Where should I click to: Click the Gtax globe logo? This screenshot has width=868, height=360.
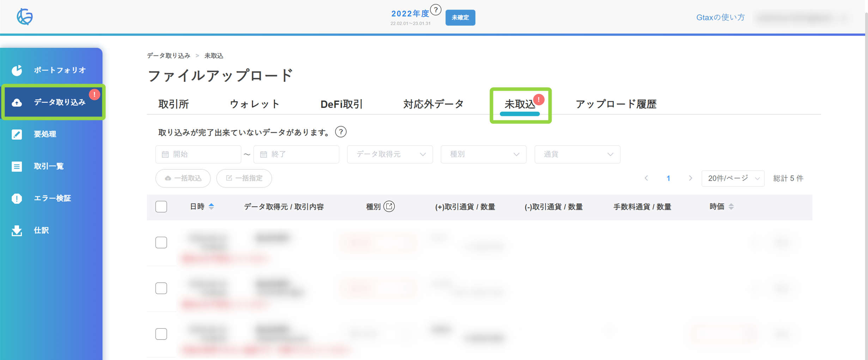(x=25, y=17)
